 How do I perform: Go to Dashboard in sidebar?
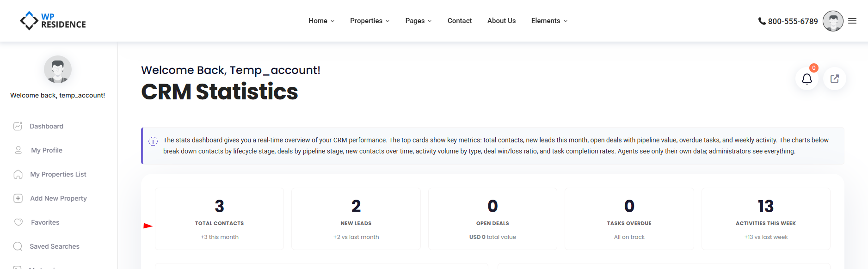[46, 126]
